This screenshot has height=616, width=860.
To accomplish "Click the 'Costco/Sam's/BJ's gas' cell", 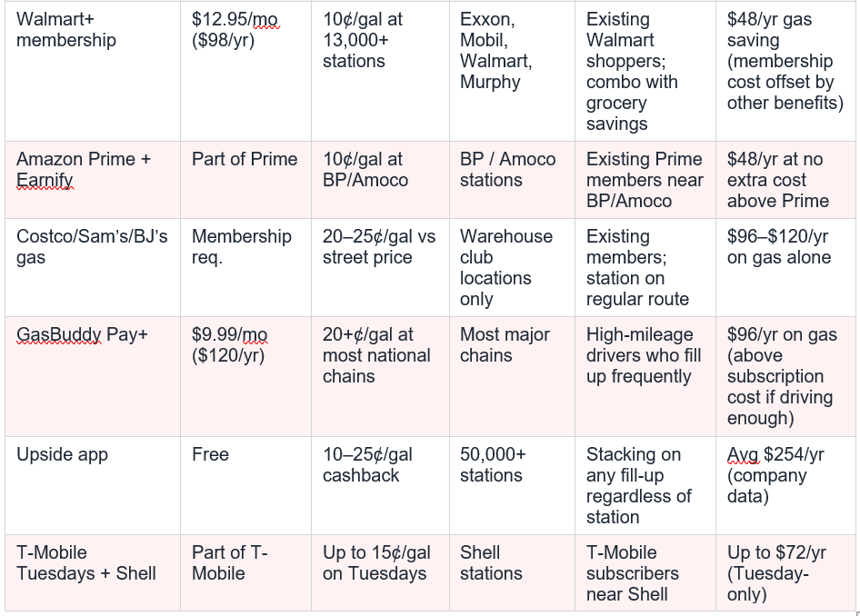I will pyautogui.click(x=93, y=267).
